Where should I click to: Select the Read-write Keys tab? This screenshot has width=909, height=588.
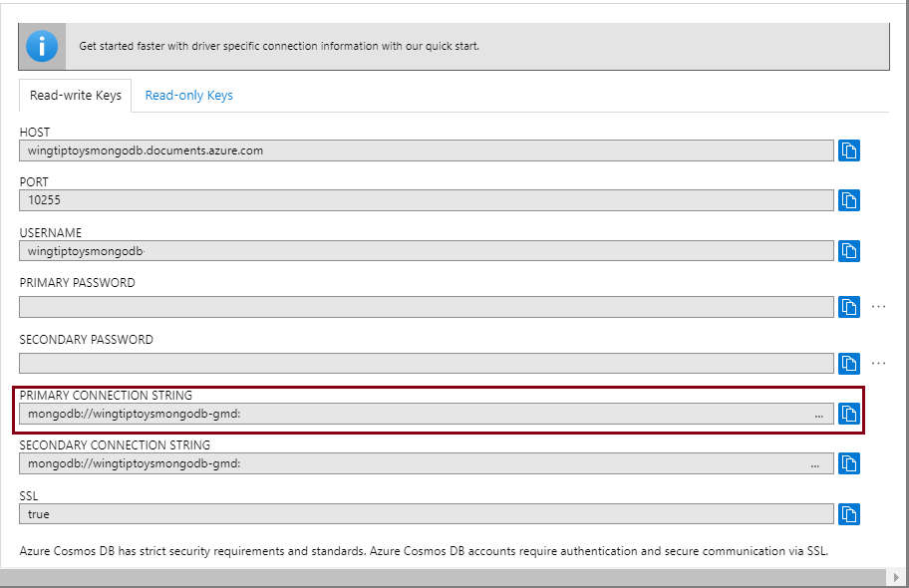(75, 95)
